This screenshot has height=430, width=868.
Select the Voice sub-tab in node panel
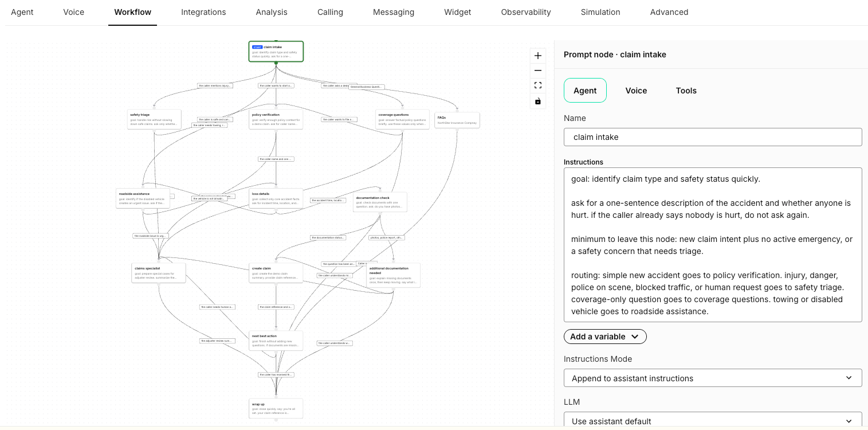click(x=636, y=91)
